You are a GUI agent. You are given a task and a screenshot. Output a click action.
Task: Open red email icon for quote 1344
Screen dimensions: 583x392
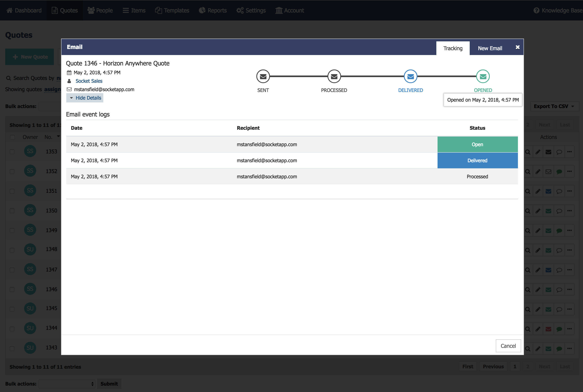pos(548,329)
